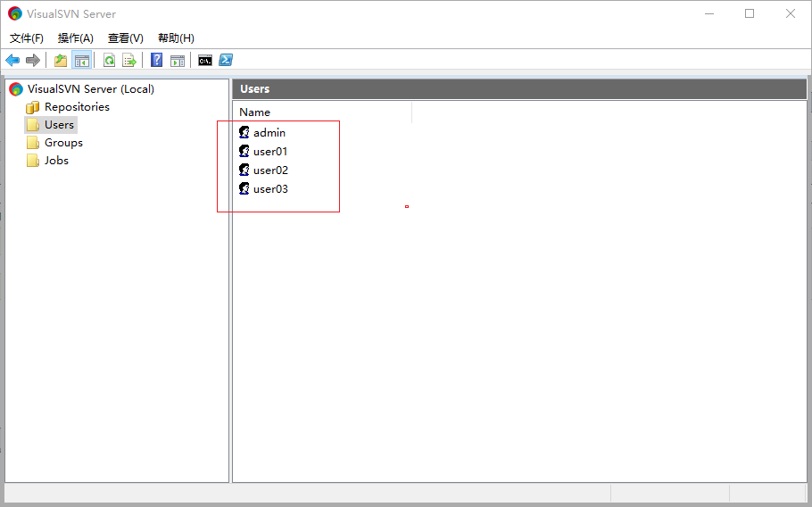Select Jobs in the tree

coord(56,161)
